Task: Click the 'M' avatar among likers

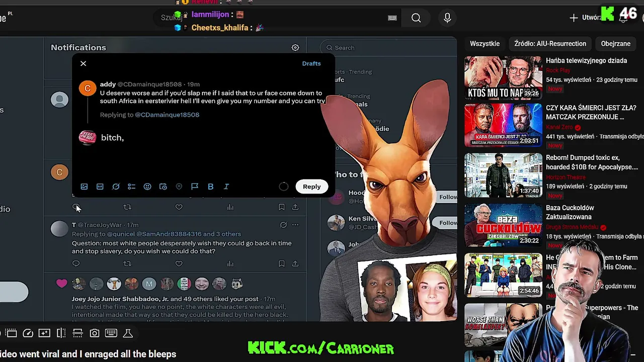Action: pos(149,284)
